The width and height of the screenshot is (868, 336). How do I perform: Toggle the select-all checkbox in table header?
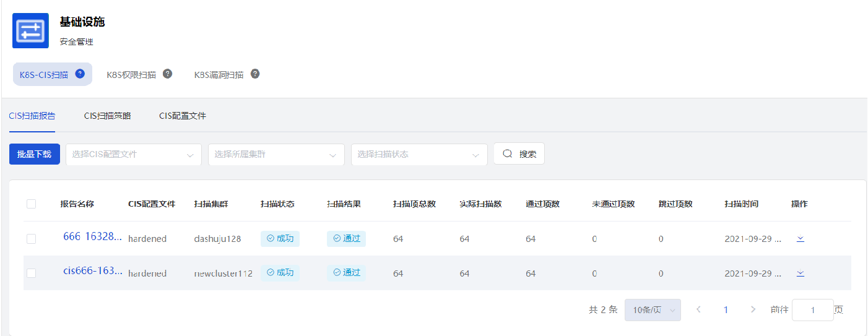(x=32, y=204)
